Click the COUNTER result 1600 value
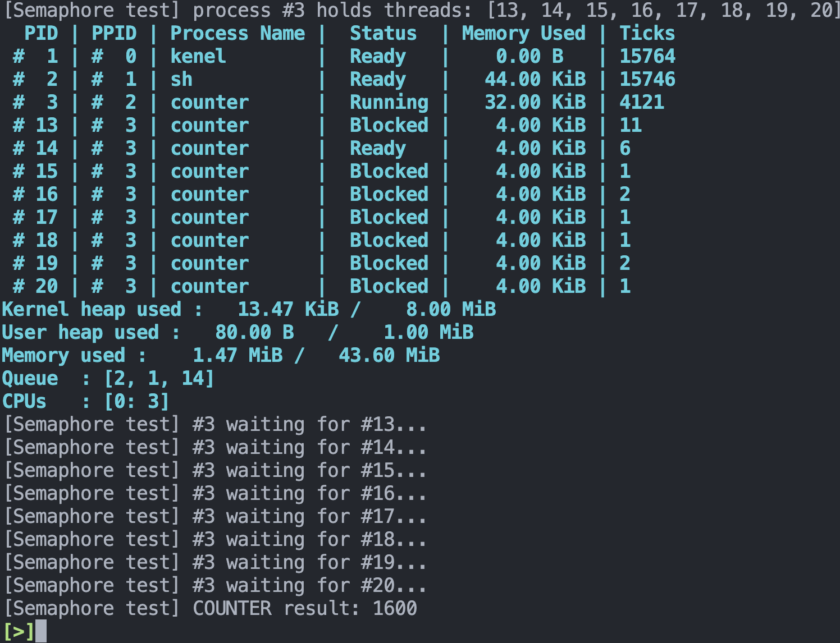Image resolution: width=840 pixels, height=643 pixels. [x=395, y=608]
